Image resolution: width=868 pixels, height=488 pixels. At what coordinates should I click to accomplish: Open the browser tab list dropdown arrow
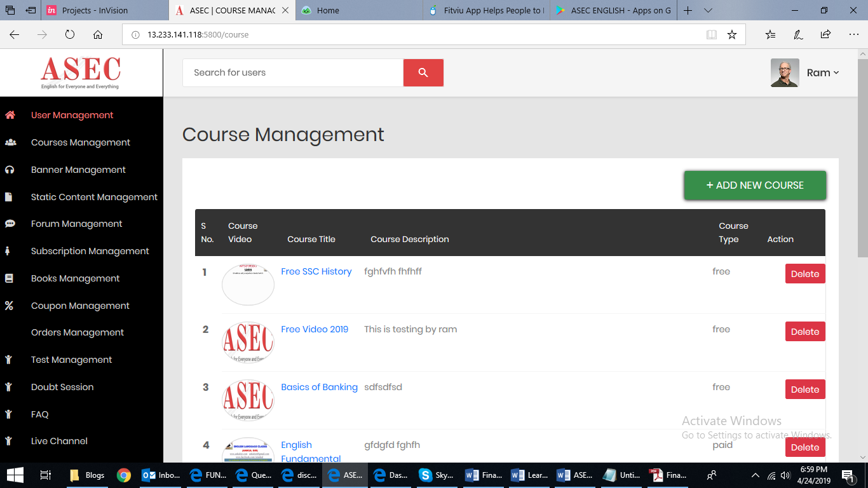707,10
